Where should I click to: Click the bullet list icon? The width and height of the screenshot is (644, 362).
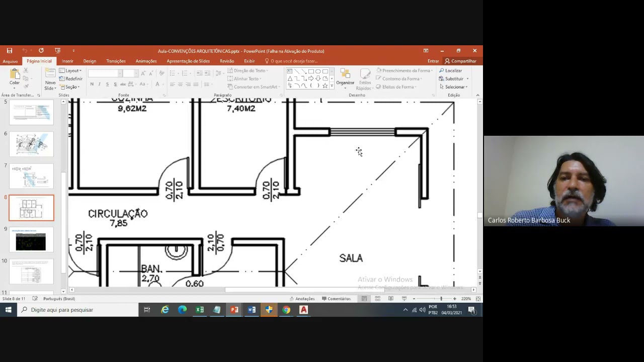[x=173, y=73]
